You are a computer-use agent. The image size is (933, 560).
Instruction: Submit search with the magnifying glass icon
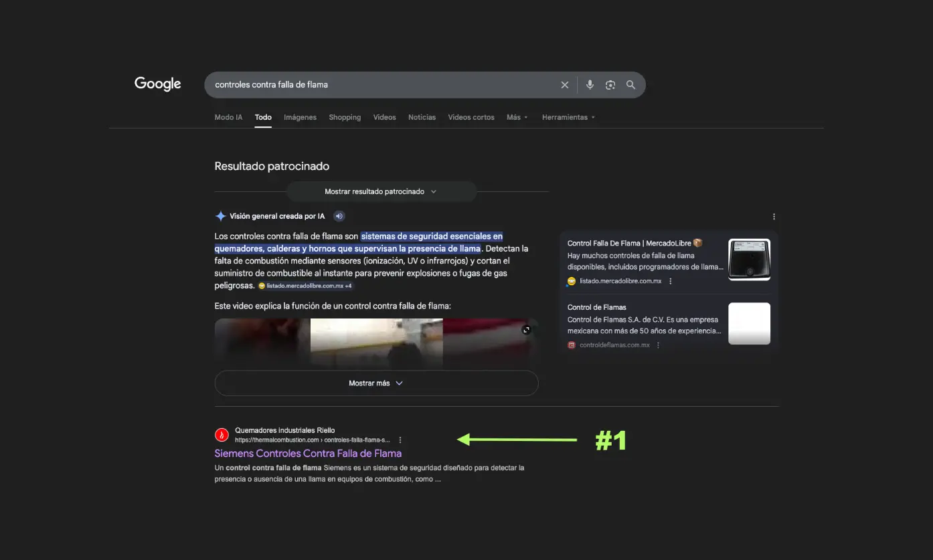[630, 85]
